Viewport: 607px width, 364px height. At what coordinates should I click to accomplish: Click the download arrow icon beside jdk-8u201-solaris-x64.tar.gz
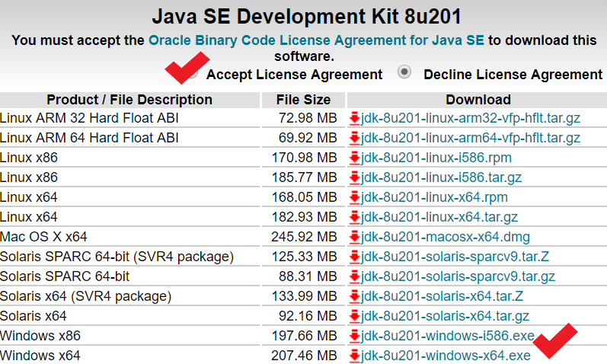tap(355, 315)
